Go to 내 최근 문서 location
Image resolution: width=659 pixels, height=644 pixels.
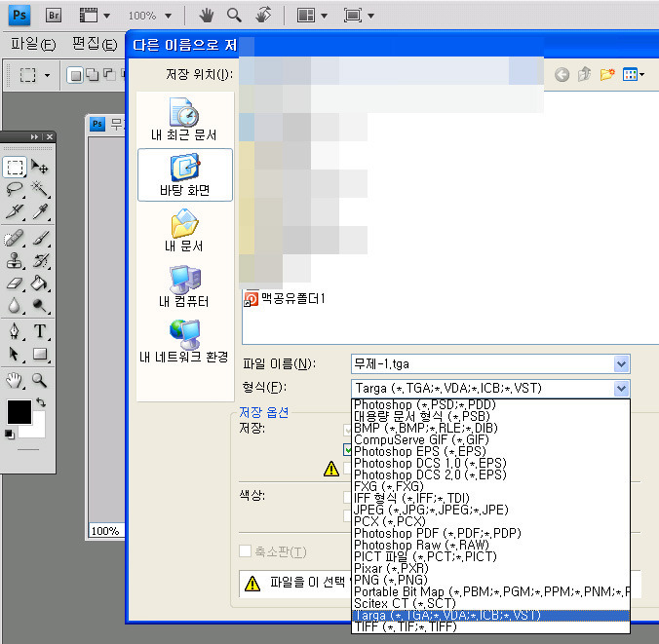point(184,119)
